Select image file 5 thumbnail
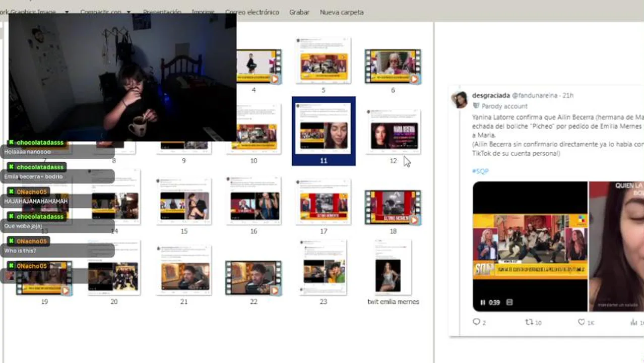Viewport: 644px width, 363px height. coord(324,60)
